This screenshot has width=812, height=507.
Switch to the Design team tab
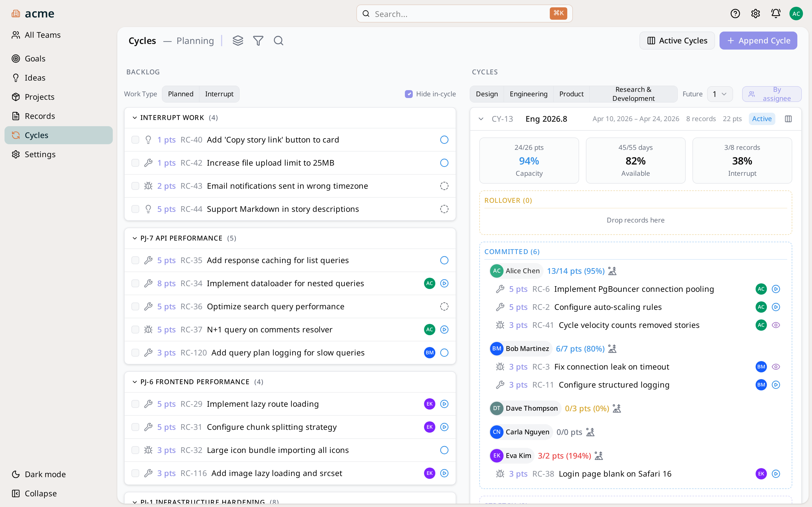487,94
